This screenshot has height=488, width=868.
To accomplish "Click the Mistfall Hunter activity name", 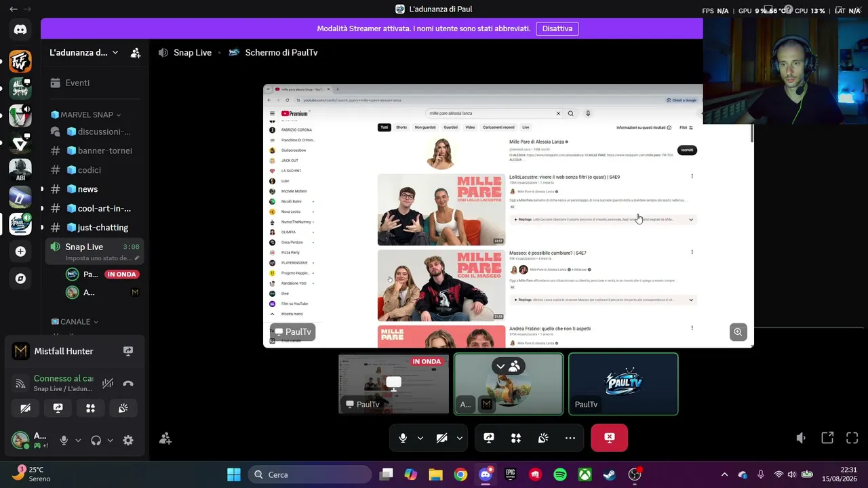I will [x=64, y=351].
